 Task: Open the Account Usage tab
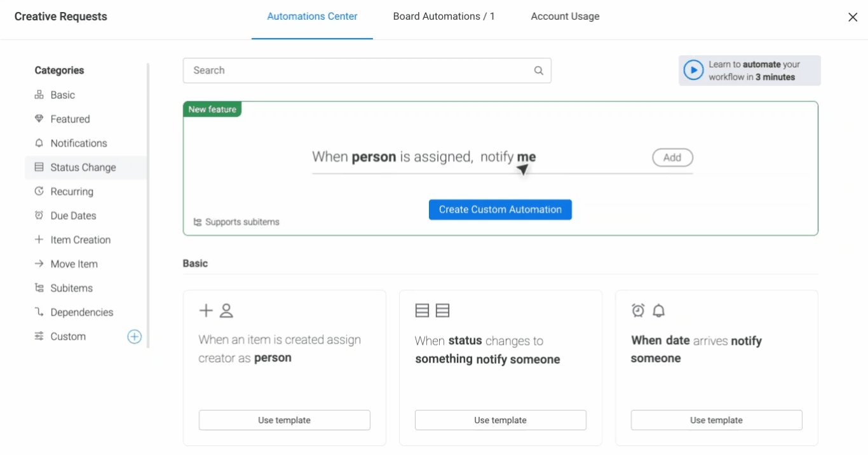click(565, 17)
